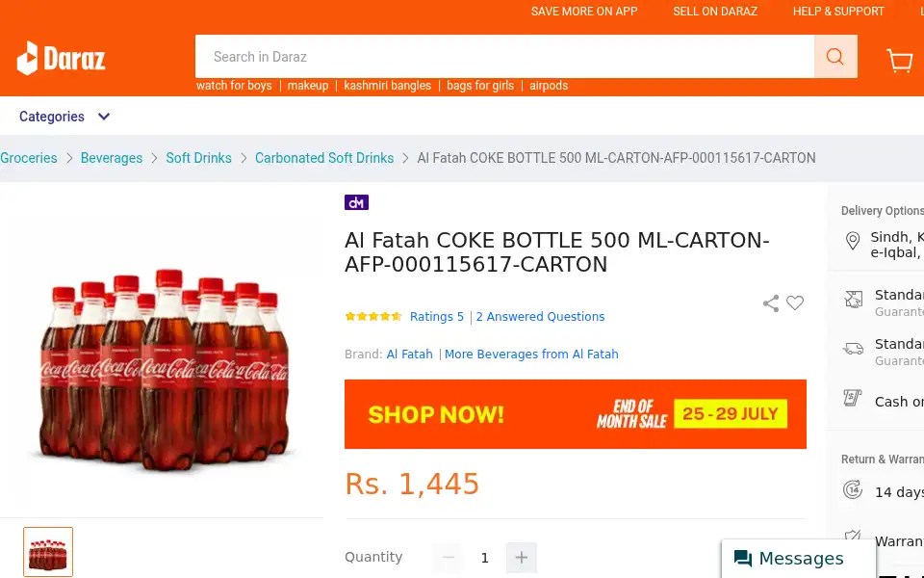Click the five-star rating bar
Screen dimensions: 924x578
point(373,317)
